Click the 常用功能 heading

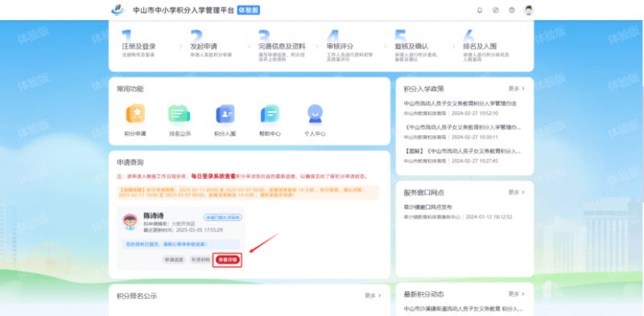tap(130, 89)
